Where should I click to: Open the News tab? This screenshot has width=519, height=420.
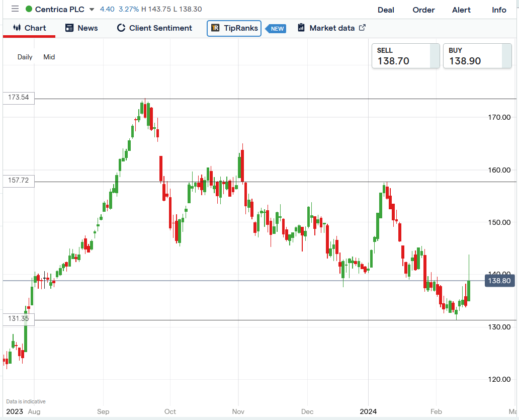tap(81, 28)
